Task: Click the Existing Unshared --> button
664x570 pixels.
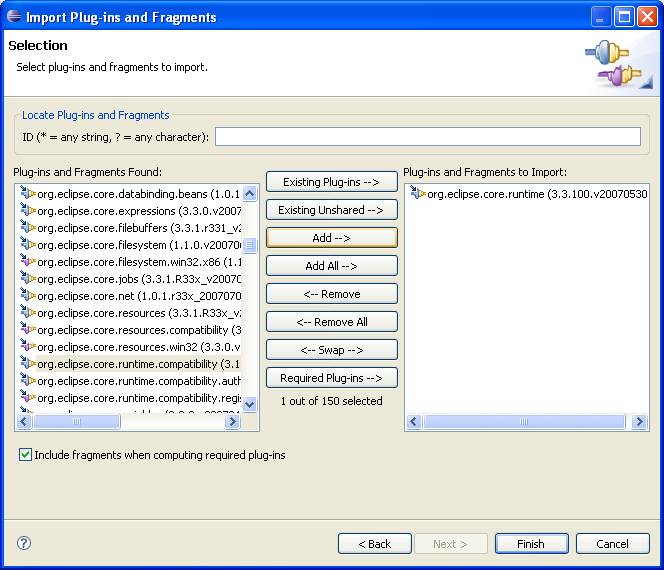Action: pos(332,210)
